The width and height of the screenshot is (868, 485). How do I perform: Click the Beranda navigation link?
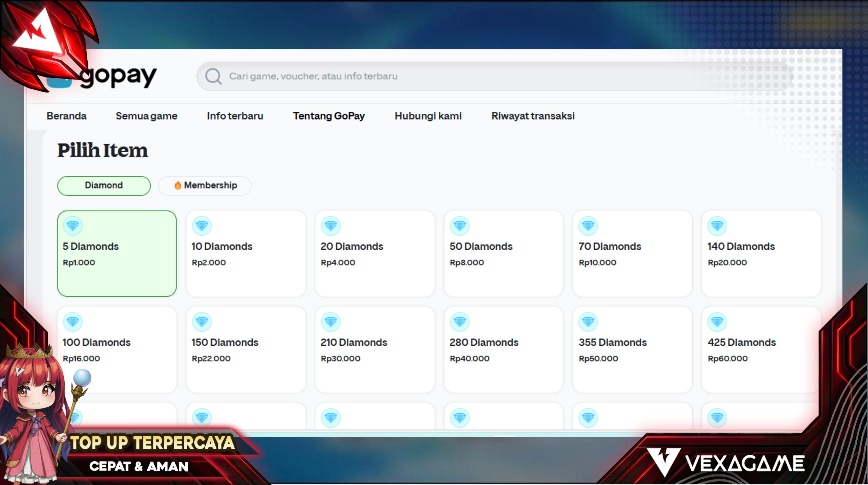point(66,116)
